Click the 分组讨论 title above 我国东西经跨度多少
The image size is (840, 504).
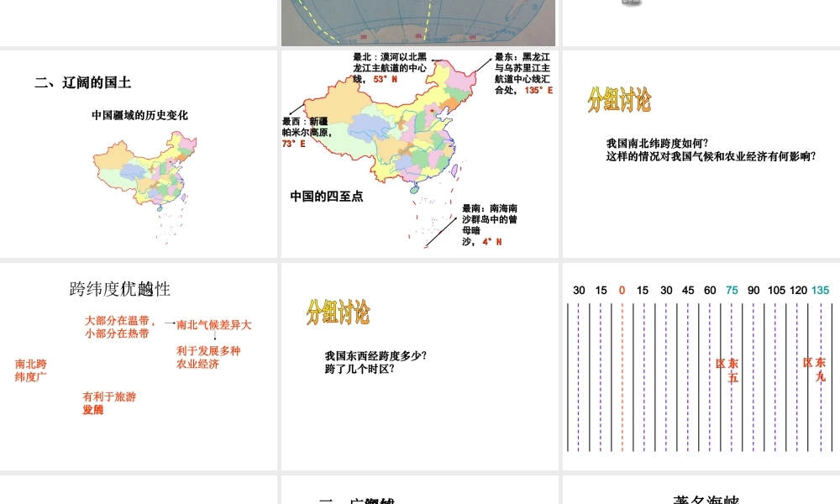click(338, 312)
